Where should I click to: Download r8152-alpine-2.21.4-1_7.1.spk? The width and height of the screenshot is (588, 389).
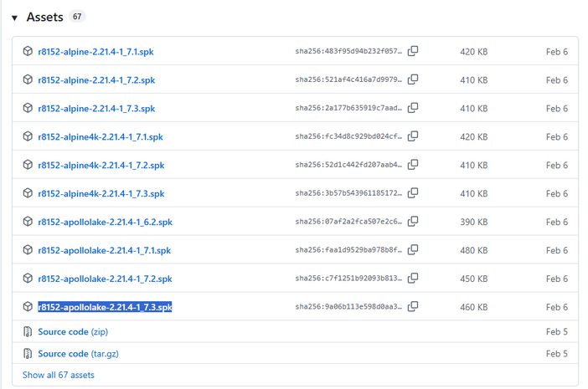point(95,52)
